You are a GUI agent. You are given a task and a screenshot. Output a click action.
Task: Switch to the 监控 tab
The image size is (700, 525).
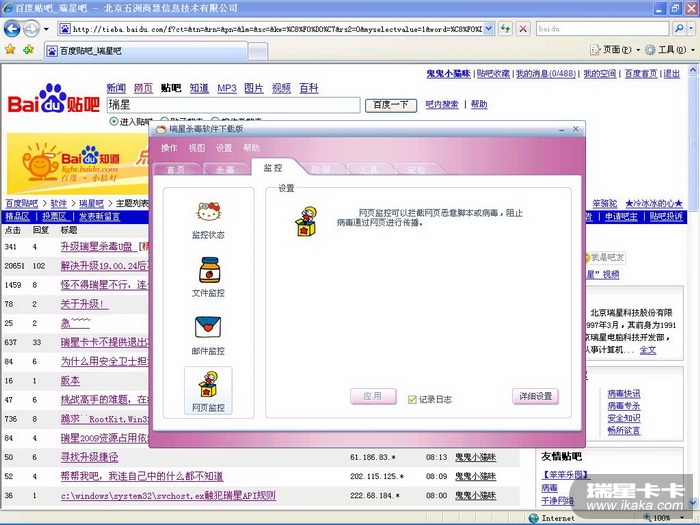[x=273, y=168]
